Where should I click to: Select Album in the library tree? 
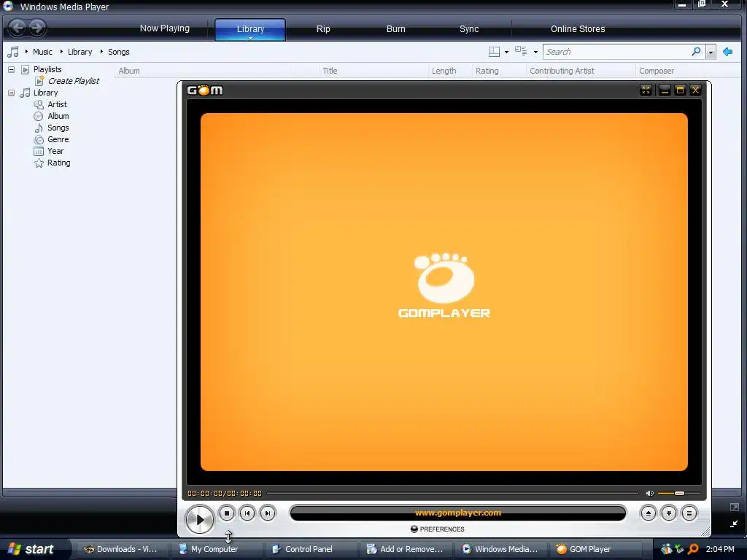58,116
